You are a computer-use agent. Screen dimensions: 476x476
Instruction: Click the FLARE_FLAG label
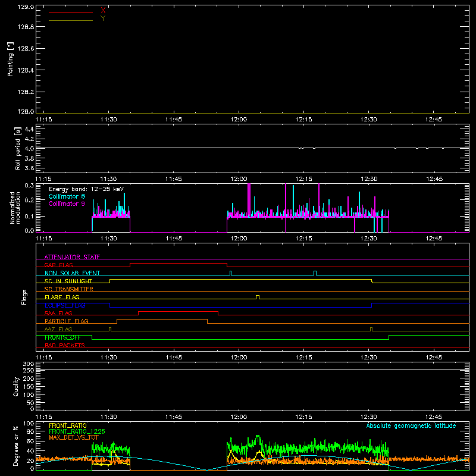(62, 297)
